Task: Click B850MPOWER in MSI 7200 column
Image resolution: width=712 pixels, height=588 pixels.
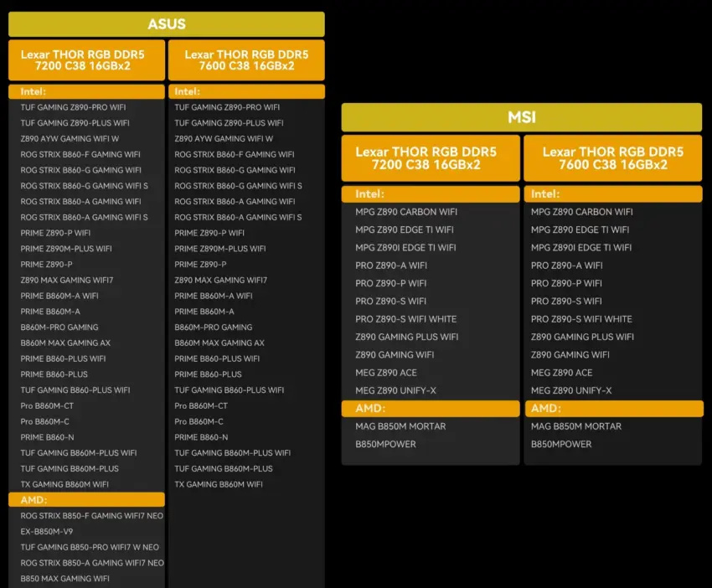Action: coord(385,444)
